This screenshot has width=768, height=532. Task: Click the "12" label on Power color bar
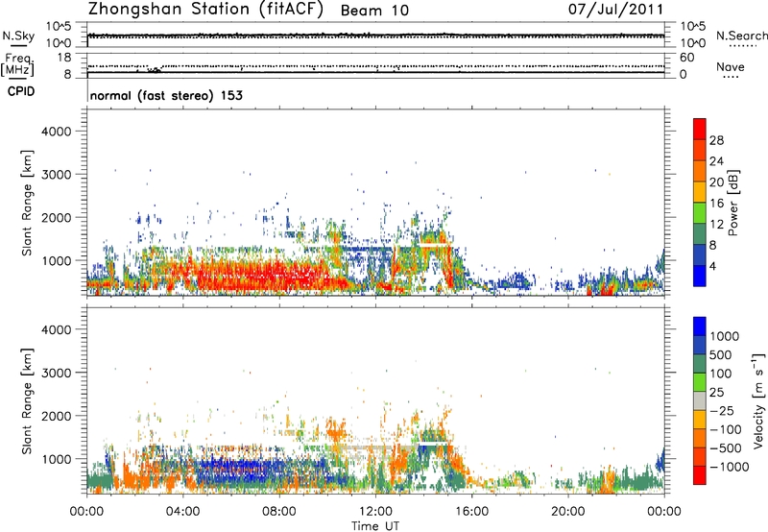(716, 225)
